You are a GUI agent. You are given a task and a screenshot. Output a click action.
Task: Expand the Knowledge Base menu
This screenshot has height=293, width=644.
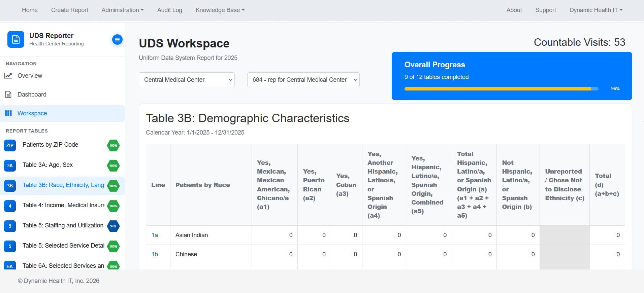pyautogui.click(x=220, y=10)
